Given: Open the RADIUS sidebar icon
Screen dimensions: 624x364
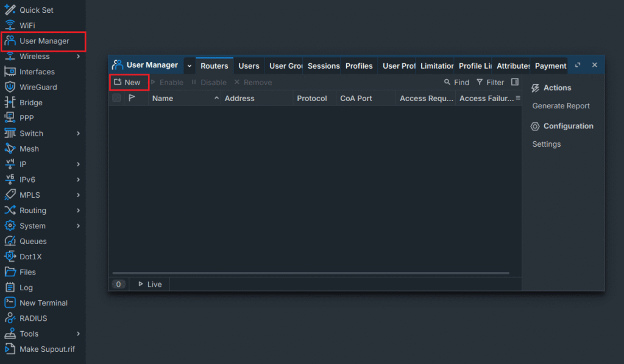Looking at the screenshot, I should pyautogui.click(x=10, y=318).
